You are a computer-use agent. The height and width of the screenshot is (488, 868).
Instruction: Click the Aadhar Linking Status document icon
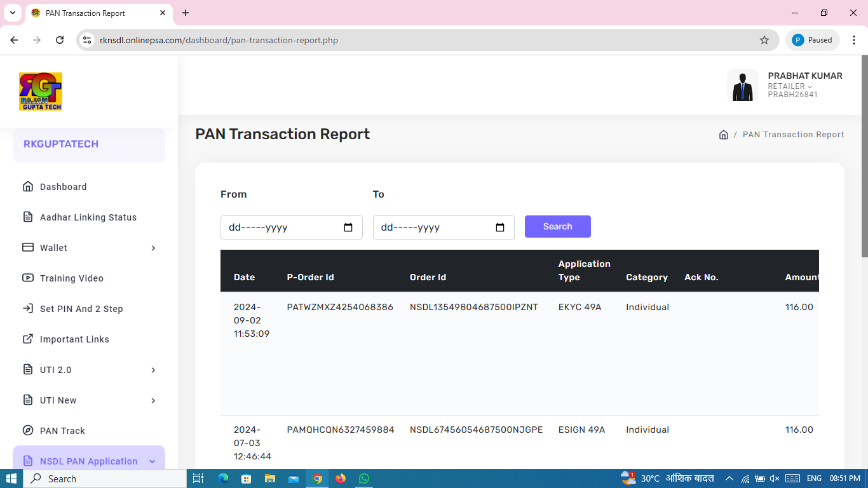tap(28, 217)
